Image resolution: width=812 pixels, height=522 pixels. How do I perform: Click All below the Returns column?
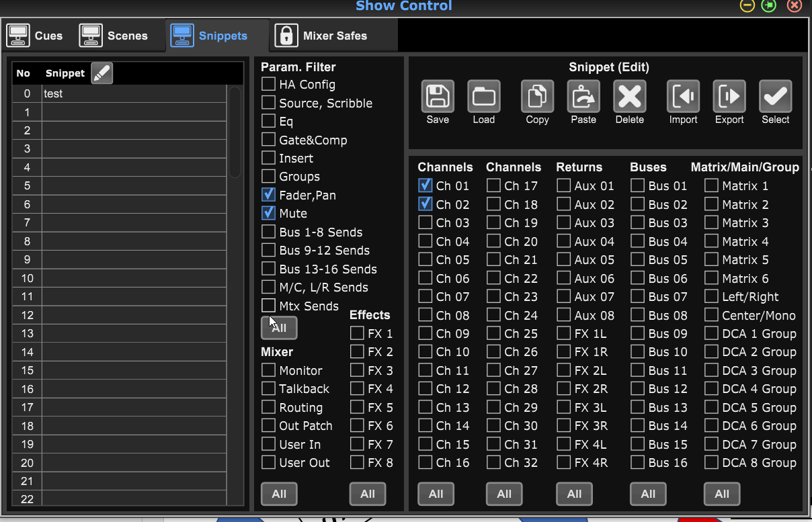574,494
